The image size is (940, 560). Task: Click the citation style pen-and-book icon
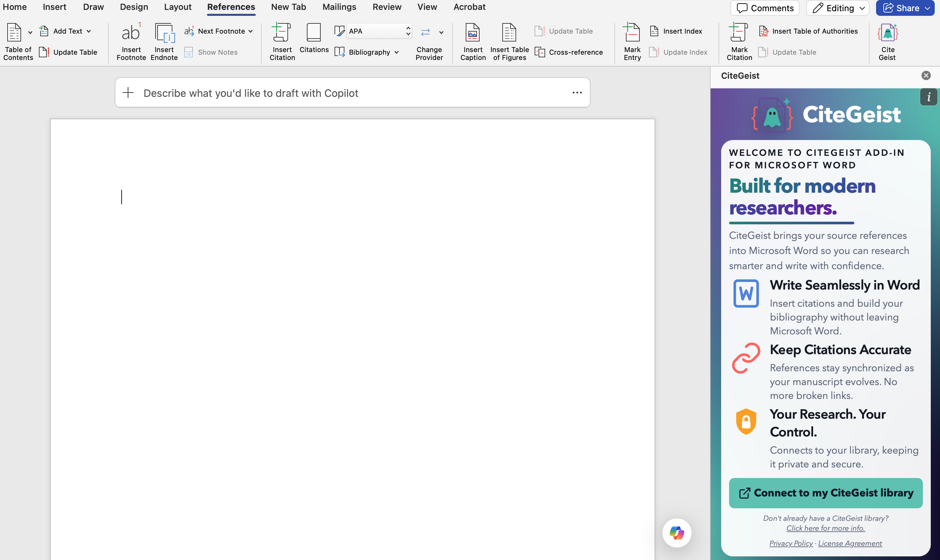click(x=340, y=31)
